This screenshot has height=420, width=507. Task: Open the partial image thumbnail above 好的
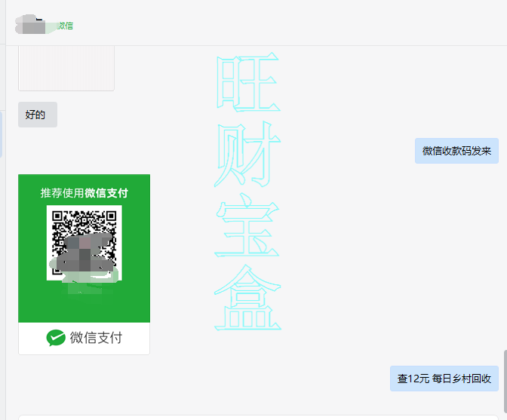66,69
